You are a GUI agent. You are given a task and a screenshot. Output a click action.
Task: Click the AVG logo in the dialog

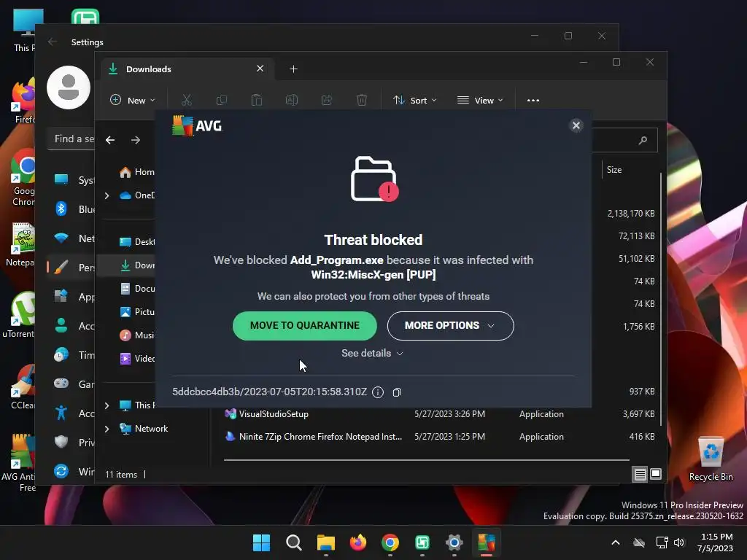click(197, 125)
